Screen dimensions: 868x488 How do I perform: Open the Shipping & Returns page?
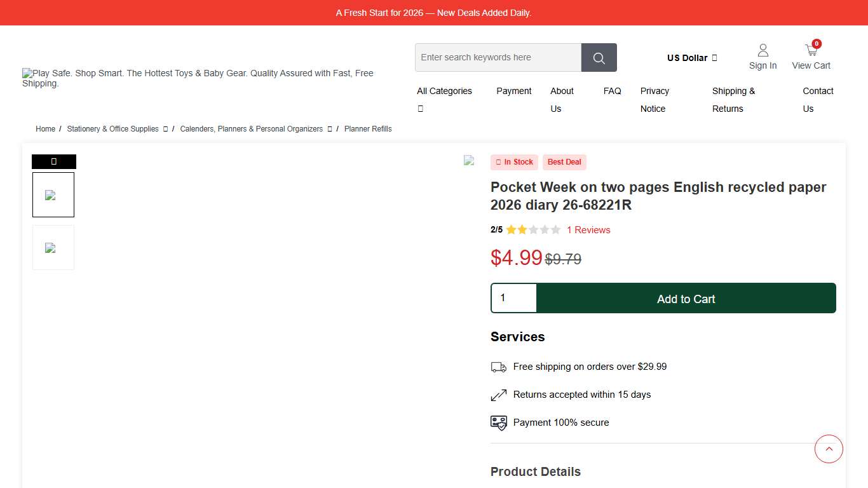coord(733,100)
